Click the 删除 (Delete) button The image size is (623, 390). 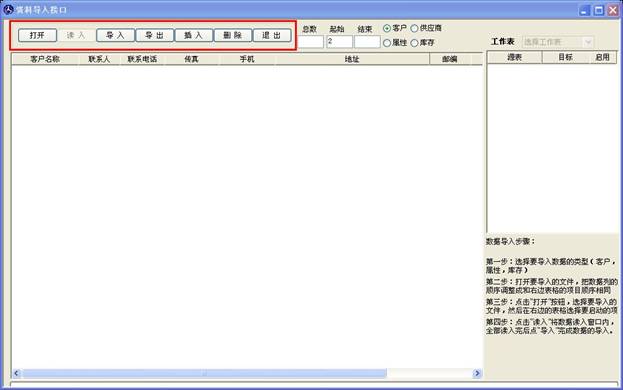click(233, 35)
